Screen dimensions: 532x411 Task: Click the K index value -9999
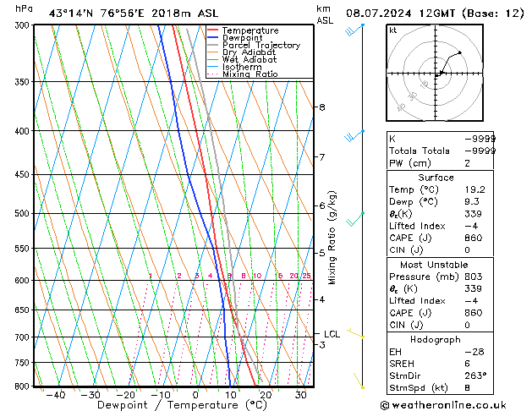[x=480, y=139]
